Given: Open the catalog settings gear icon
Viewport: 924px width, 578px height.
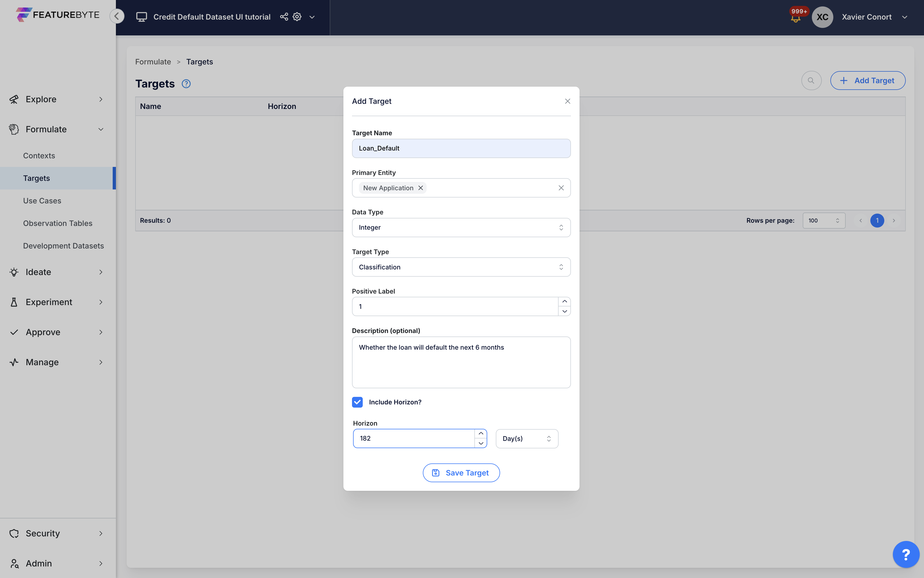Looking at the screenshot, I should coord(297,16).
